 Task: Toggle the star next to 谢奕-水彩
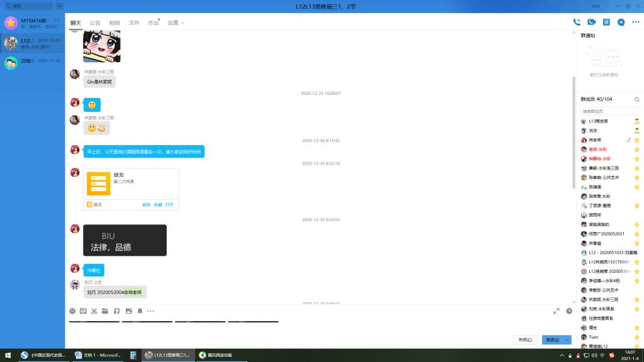point(636,150)
